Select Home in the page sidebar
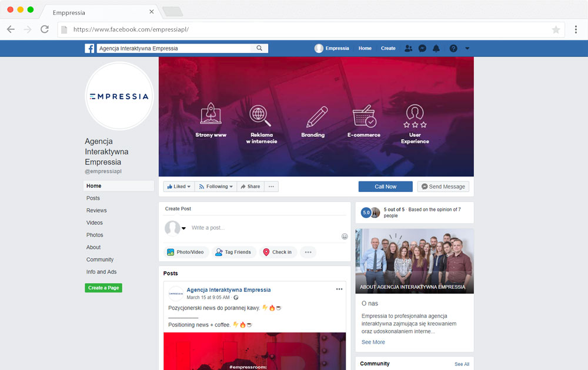 pyautogui.click(x=119, y=186)
